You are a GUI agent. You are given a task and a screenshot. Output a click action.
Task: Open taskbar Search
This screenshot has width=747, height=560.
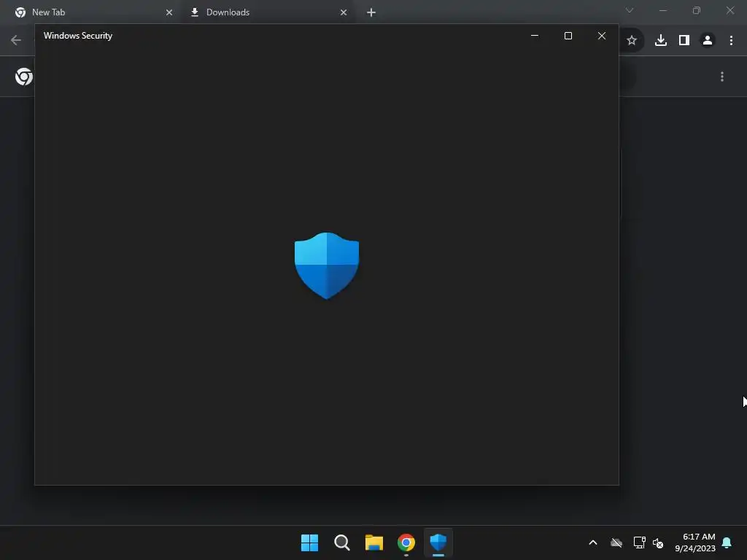[x=342, y=542]
